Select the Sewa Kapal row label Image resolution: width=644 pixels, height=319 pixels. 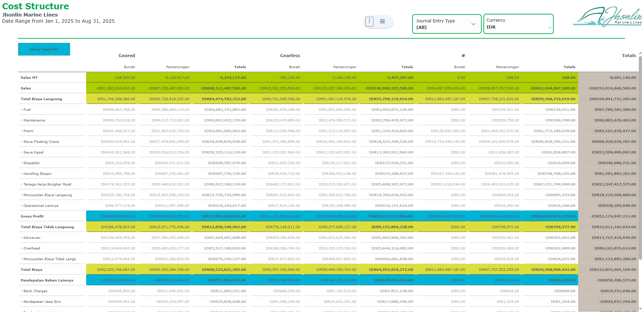pyautogui.click(x=32, y=152)
